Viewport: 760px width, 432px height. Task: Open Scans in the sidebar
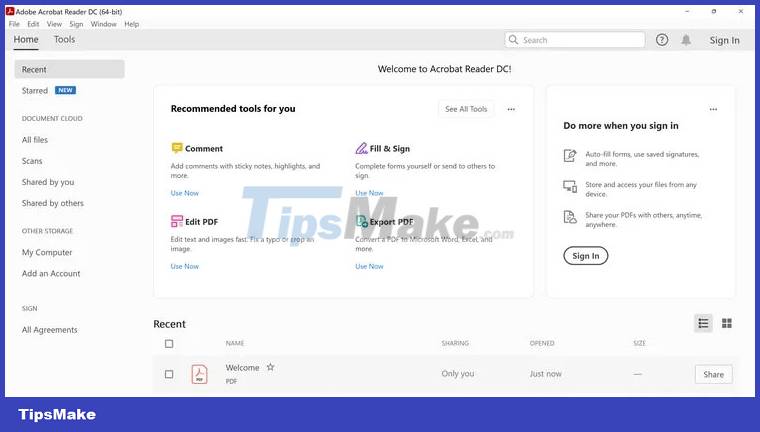pos(32,161)
